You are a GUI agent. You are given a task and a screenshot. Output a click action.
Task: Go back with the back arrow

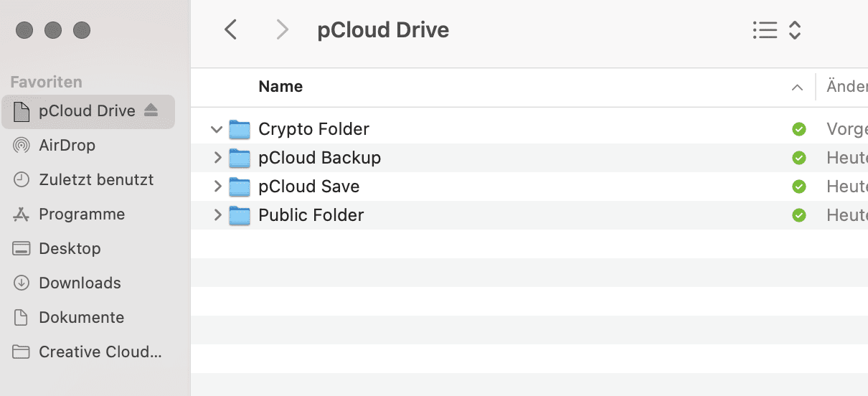[x=230, y=30]
